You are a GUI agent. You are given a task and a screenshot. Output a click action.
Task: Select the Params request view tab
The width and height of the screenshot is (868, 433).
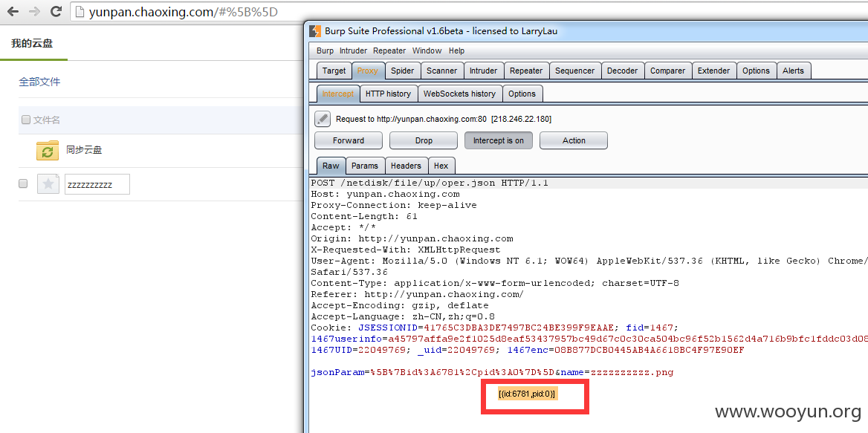pyautogui.click(x=365, y=166)
